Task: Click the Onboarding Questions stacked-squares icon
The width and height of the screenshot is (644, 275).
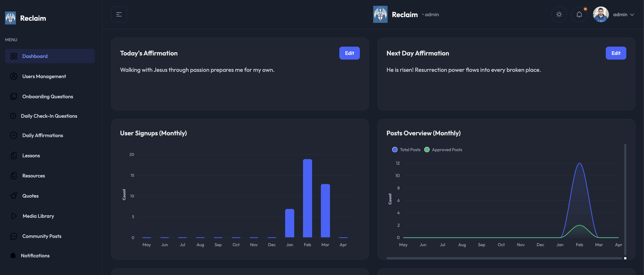Action: point(14,97)
